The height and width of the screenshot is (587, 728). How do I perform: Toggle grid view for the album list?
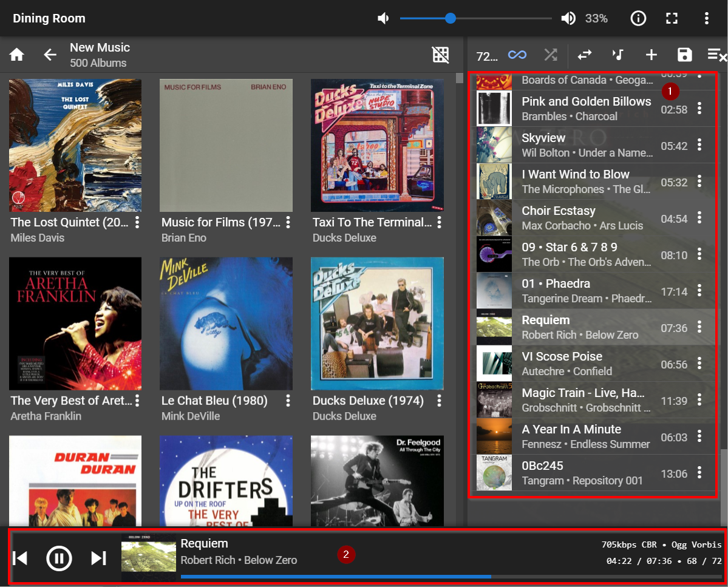point(440,55)
